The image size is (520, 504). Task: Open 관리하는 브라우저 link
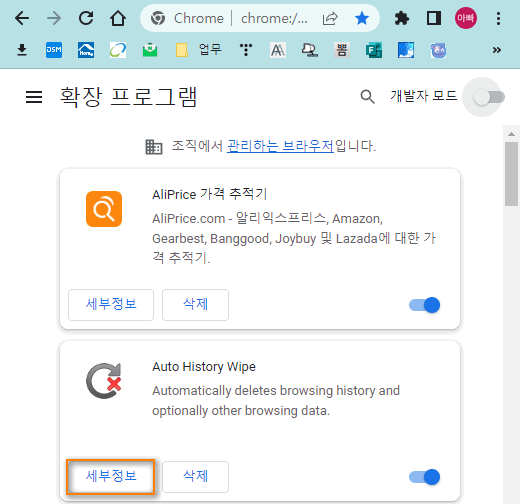coord(280,146)
